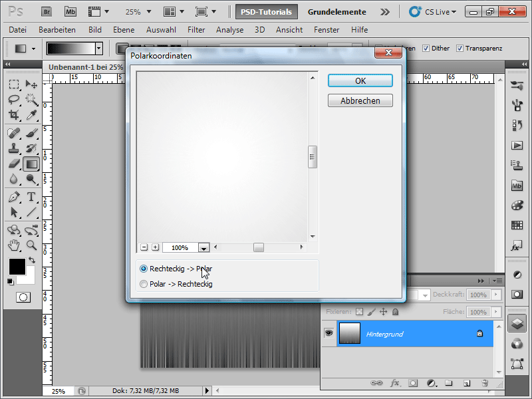
Task: Zoom in preview with plus button
Action: [x=156, y=247]
